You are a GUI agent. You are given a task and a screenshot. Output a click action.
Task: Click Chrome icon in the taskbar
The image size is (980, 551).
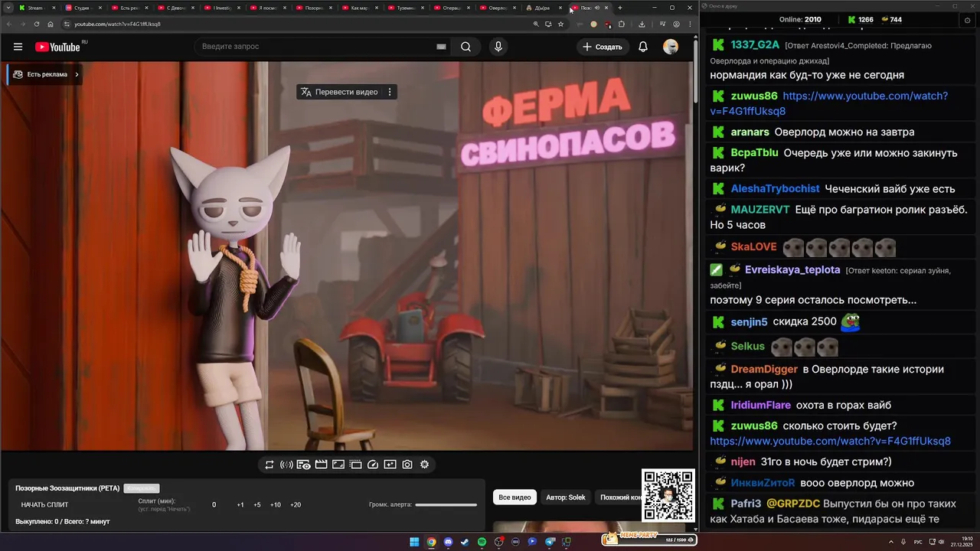(431, 542)
